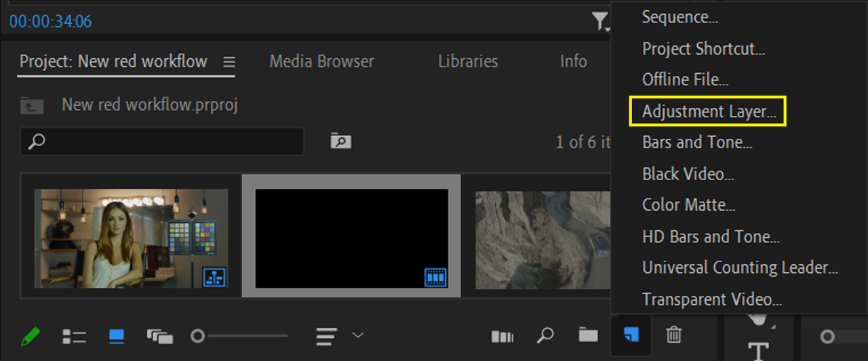Switch to the Libraries tab
This screenshot has width=868, height=361.
(468, 62)
